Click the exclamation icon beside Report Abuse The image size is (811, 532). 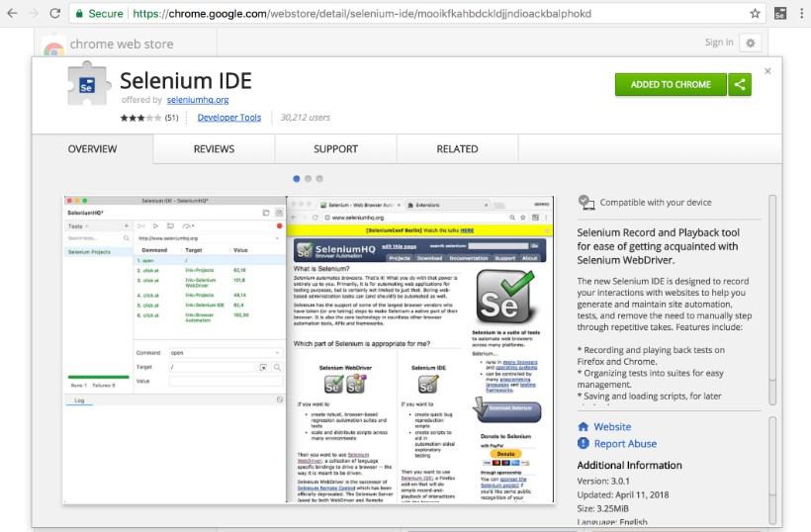point(584,443)
